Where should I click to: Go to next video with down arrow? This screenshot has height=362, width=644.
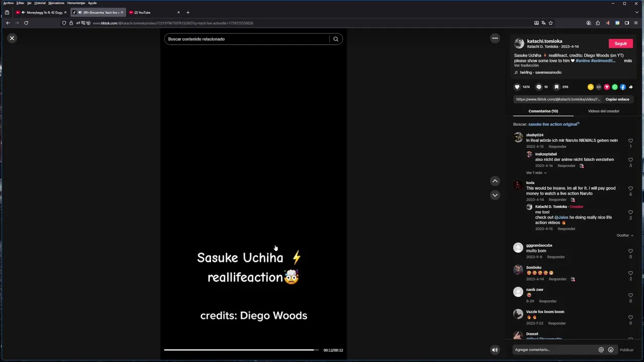click(x=495, y=195)
